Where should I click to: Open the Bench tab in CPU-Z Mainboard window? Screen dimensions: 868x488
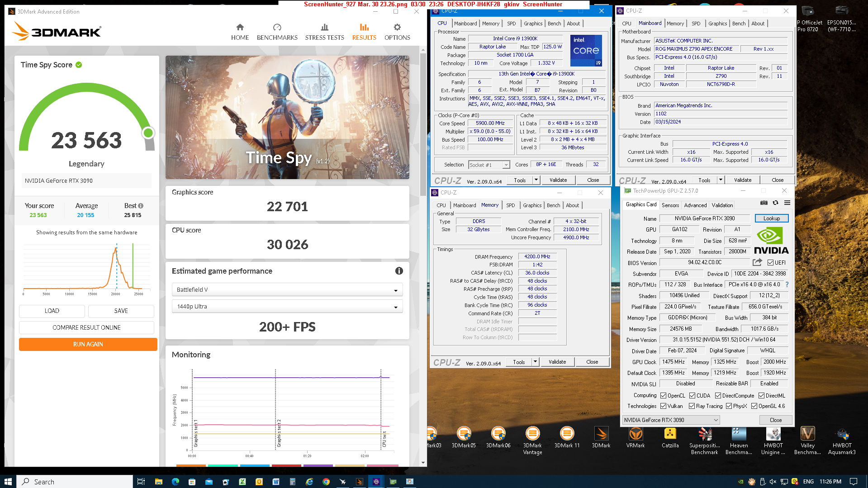click(x=739, y=24)
